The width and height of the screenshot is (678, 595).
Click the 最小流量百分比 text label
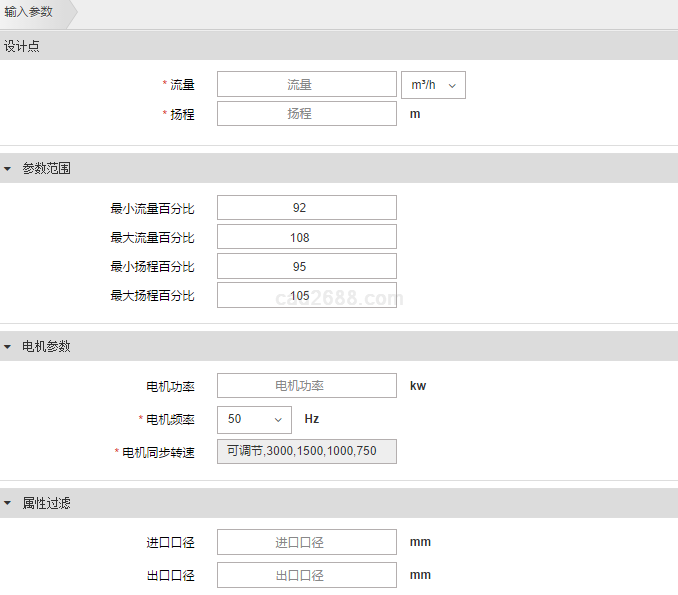click(152, 209)
